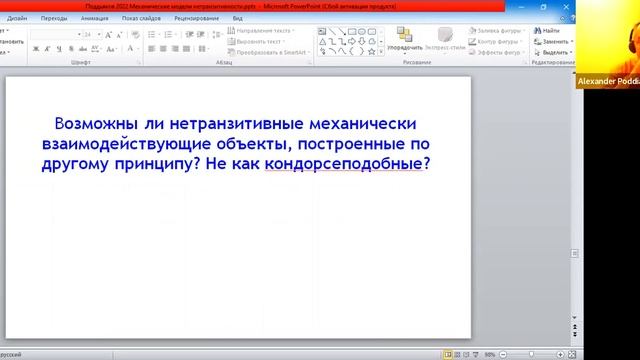Viewport: 640px width, 360px height.
Task: Open Контур фигуры outline menu
Action: coord(496,42)
